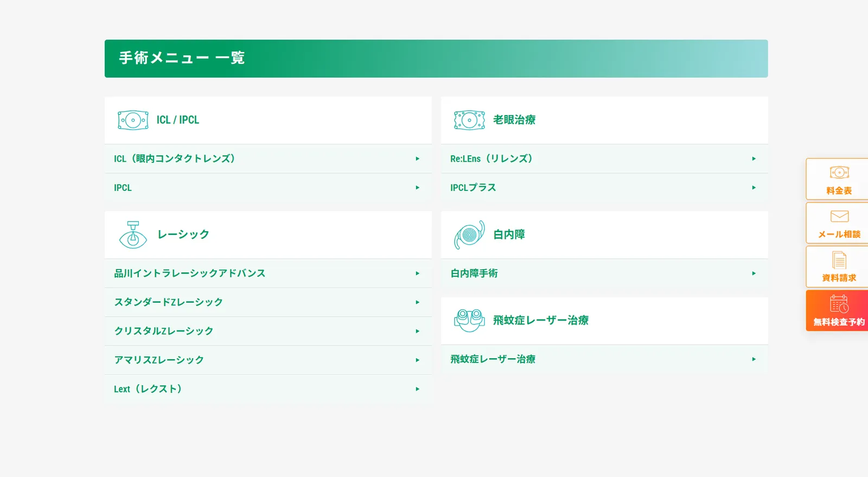The image size is (868, 477).
Task: Open the 料金表 label in side panel
Action: 839,191
